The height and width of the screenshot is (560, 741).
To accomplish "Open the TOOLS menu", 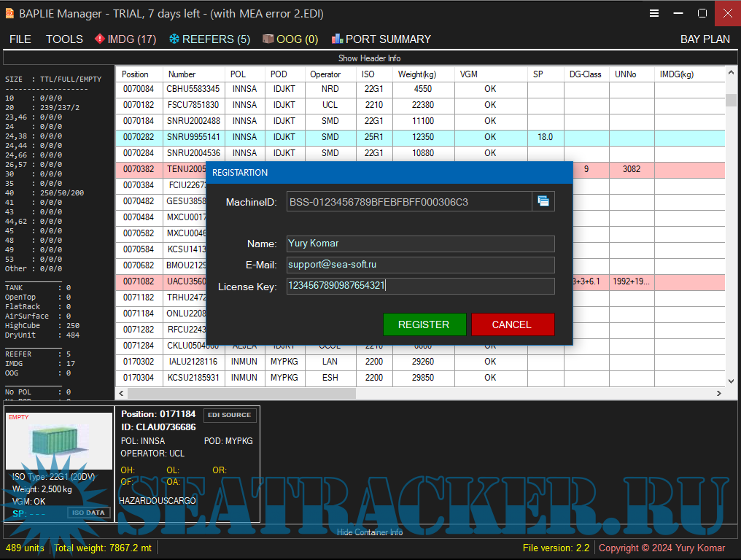I will coord(64,39).
